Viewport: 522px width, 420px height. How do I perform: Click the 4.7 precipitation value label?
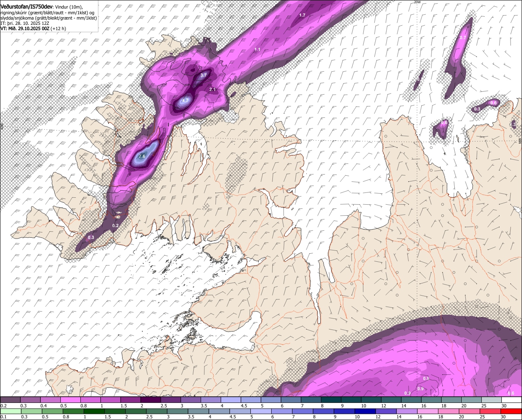click(x=185, y=100)
